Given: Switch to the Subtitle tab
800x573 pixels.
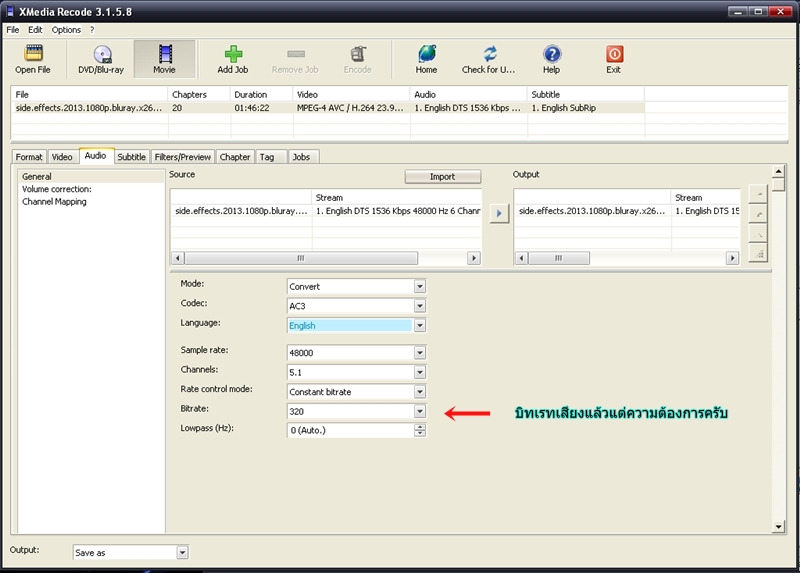Looking at the screenshot, I should 132,157.
